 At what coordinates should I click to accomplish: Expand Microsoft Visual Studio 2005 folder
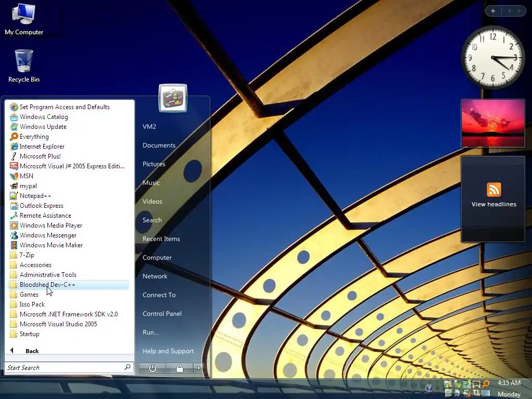68,324
